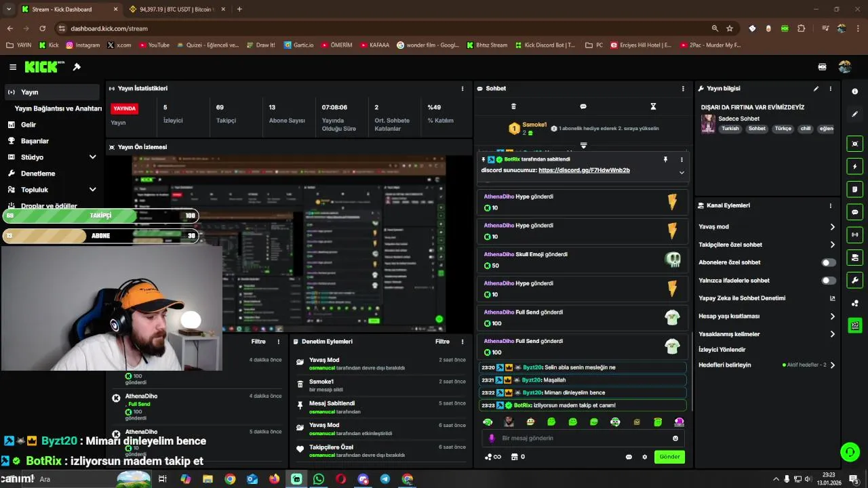Open Yasaklanmış kelimeler options
Screen dimensions: 868x488
point(832,334)
